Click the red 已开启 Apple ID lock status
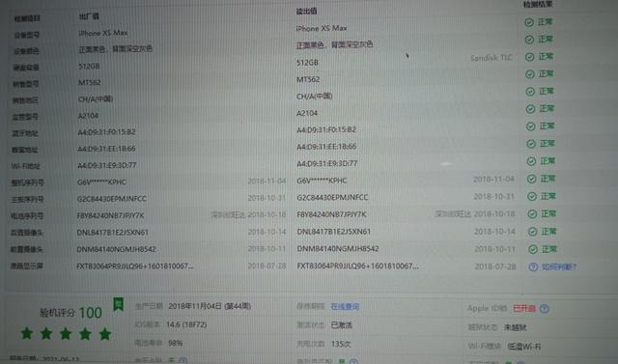 tap(524, 308)
